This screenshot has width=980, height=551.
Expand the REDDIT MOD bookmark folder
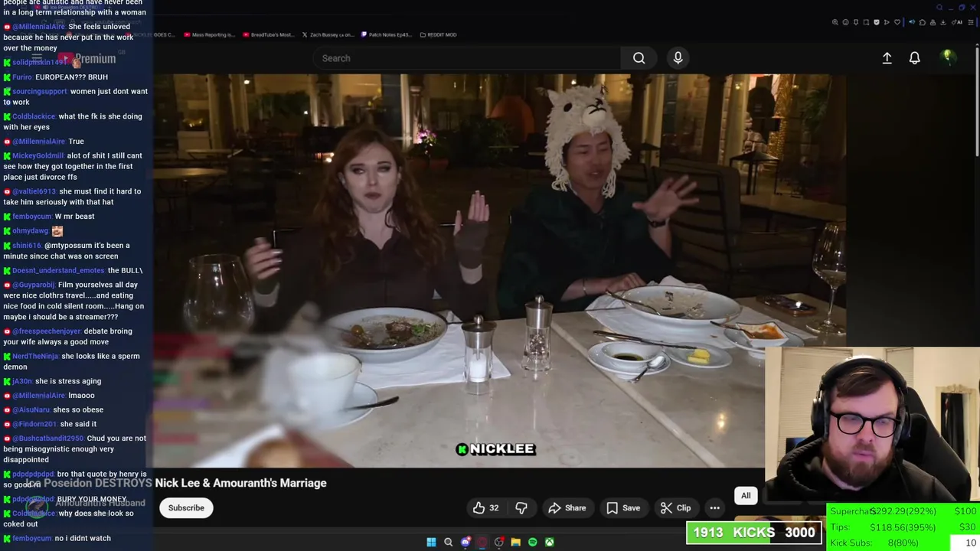click(x=438, y=34)
